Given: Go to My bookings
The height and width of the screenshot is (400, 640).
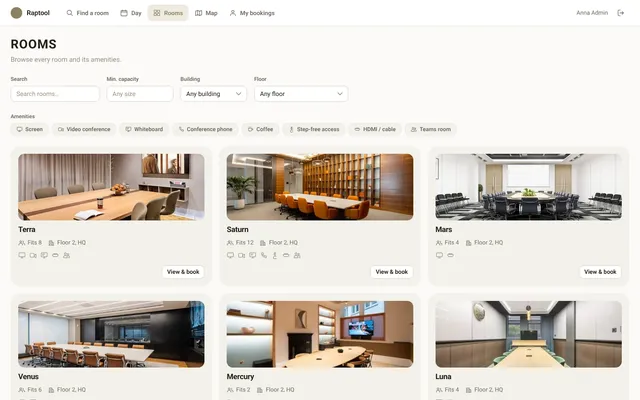Looking at the screenshot, I should coord(252,13).
